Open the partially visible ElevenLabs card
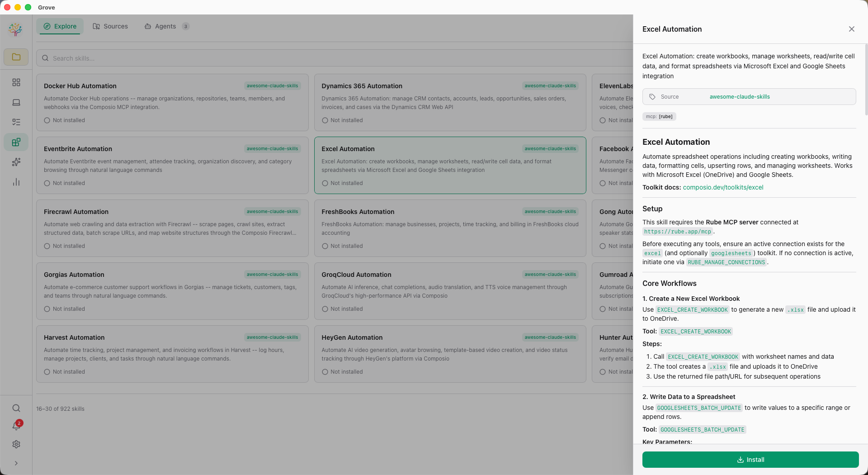This screenshot has width=868, height=475. [x=613, y=103]
